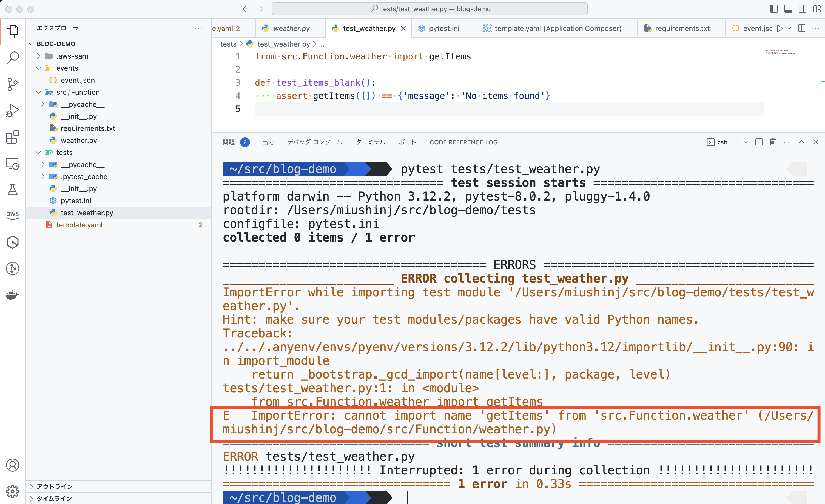This screenshot has width=825, height=504.
Task: Open the editor More Actions ellipsis
Action: [x=816, y=28]
